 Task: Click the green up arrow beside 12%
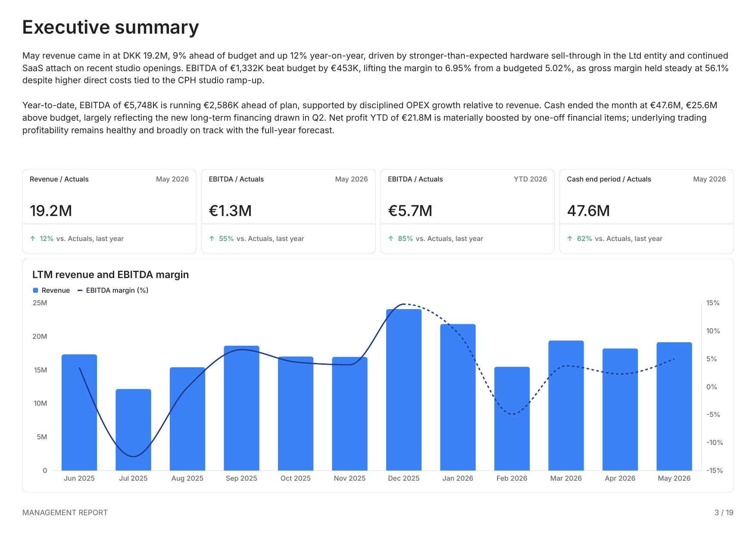click(33, 238)
